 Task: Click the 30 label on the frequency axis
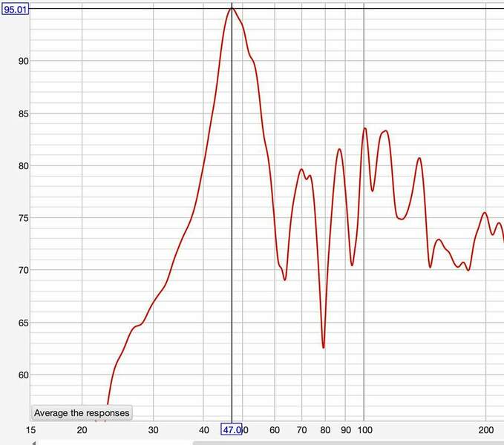click(153, 429)
